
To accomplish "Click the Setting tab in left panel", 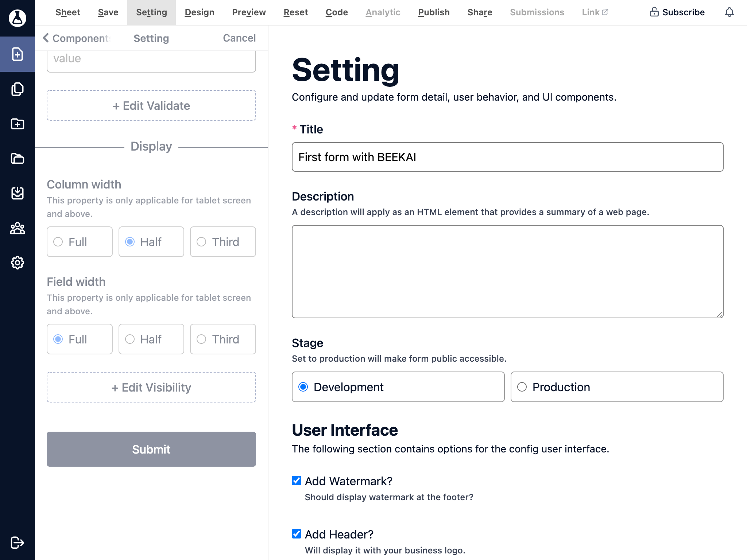I will (152, 38).
